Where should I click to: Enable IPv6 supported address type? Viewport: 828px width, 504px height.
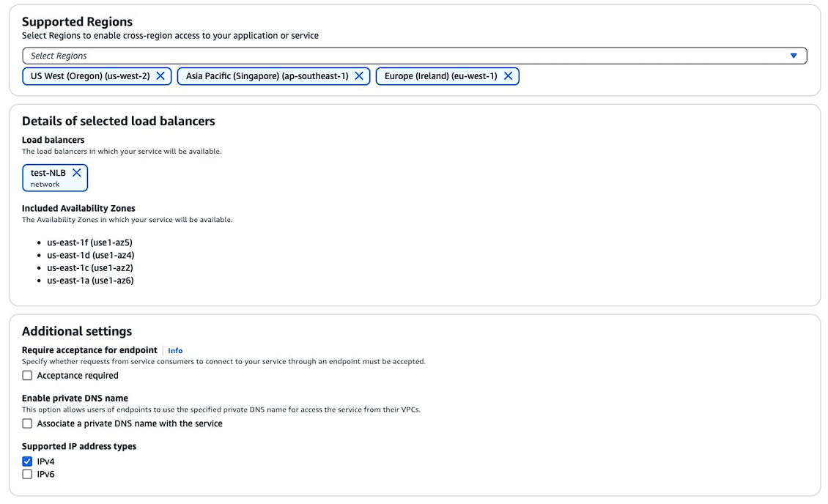pos(27,474)
